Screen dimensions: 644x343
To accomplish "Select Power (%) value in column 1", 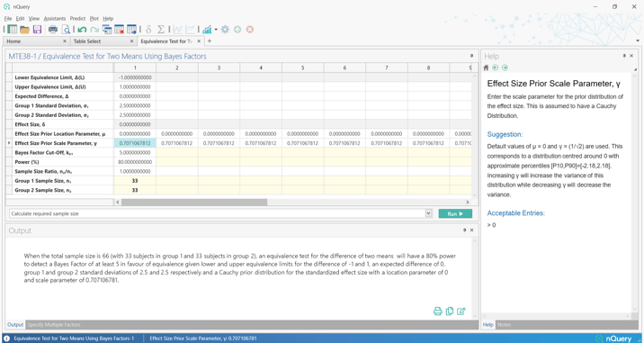I will (x=135, y=162).
